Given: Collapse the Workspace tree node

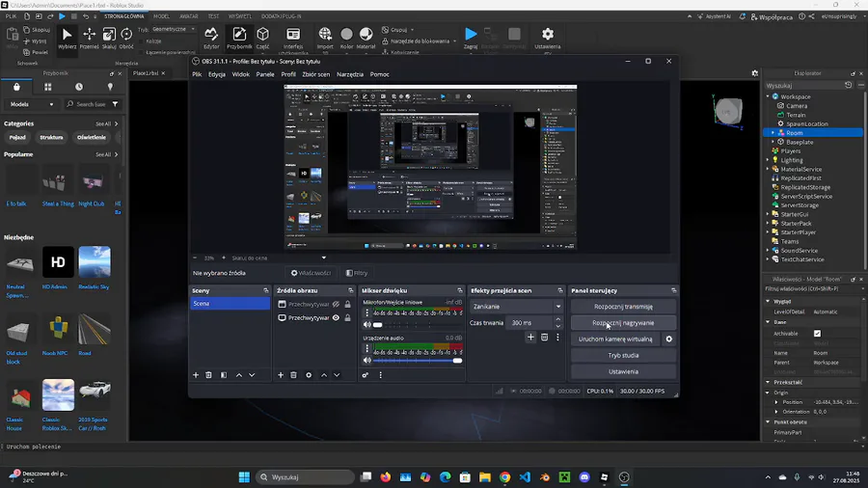Looking at the screenshot, I should 768,96.
